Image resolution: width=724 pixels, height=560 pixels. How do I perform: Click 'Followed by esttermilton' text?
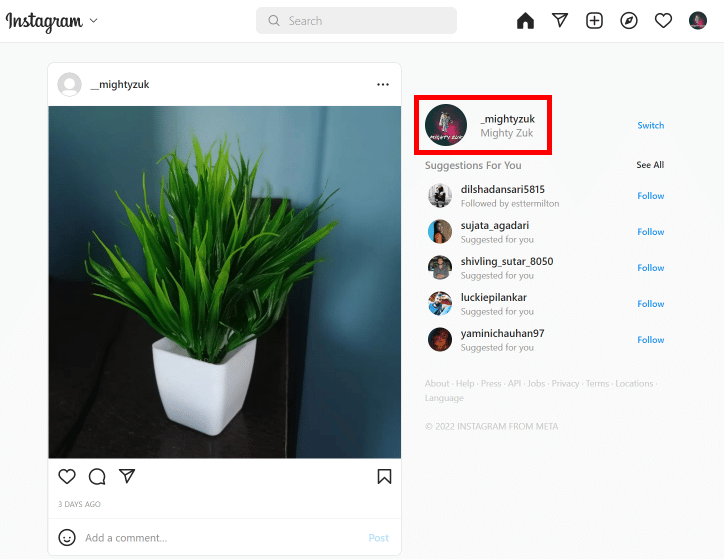(510, 204)
